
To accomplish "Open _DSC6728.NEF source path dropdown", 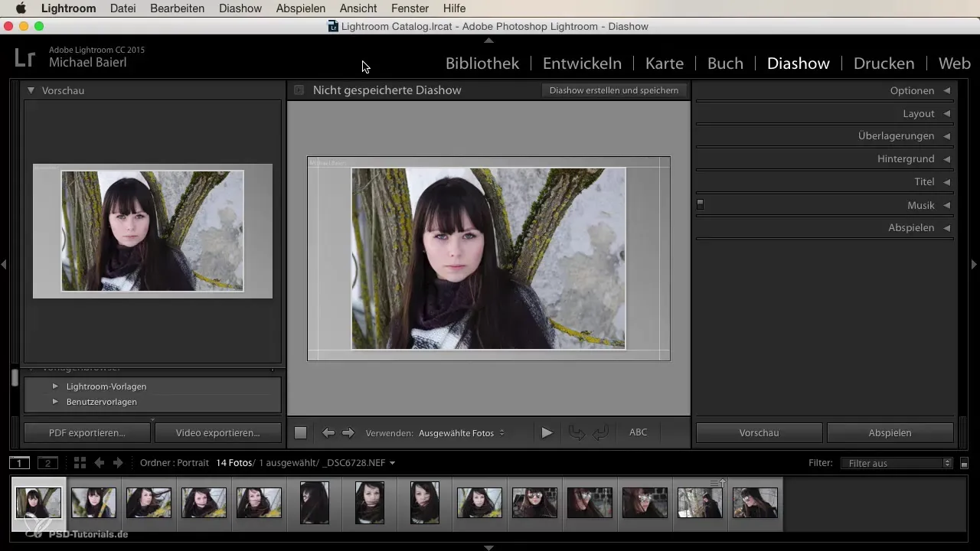I will 359,463.
